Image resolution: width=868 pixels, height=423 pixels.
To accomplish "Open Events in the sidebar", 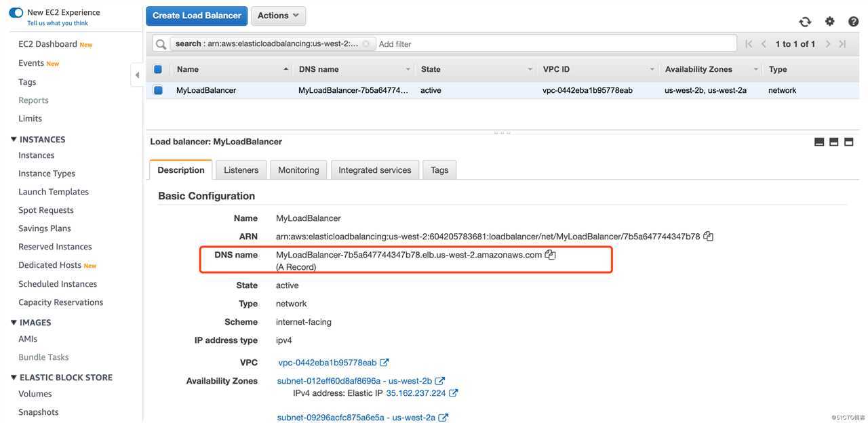I will pyautogui.click(x=31, y=63).
